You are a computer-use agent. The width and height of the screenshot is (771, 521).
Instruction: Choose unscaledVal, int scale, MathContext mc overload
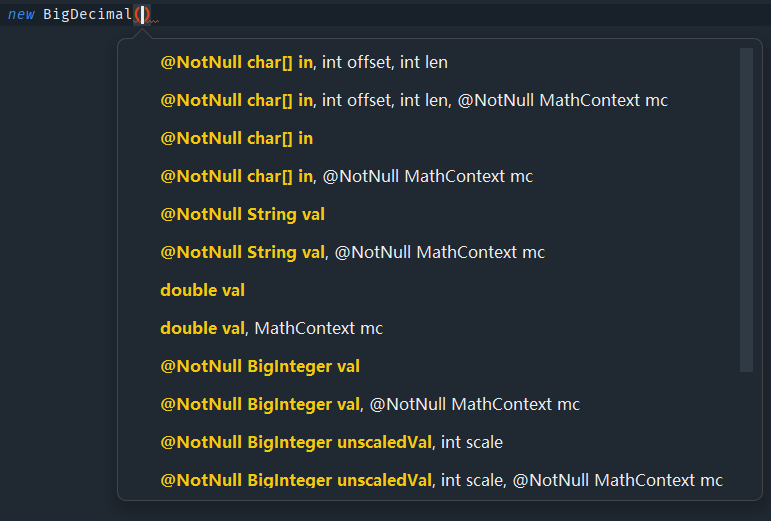[442, 480]
